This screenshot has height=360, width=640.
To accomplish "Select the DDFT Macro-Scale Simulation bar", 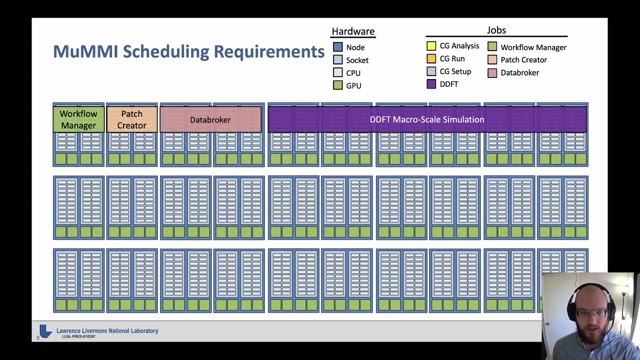I will tap(427, 119).
